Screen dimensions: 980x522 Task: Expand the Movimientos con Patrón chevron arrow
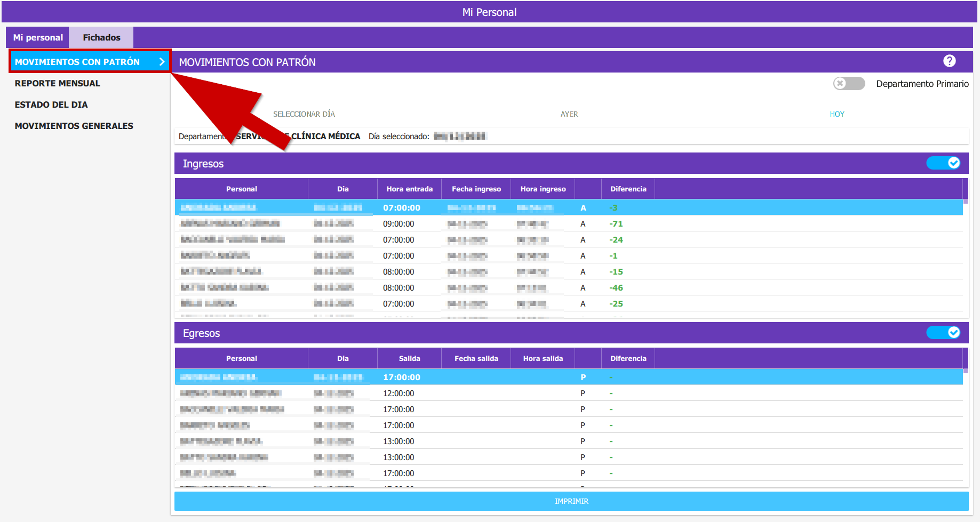click(162, 62)
